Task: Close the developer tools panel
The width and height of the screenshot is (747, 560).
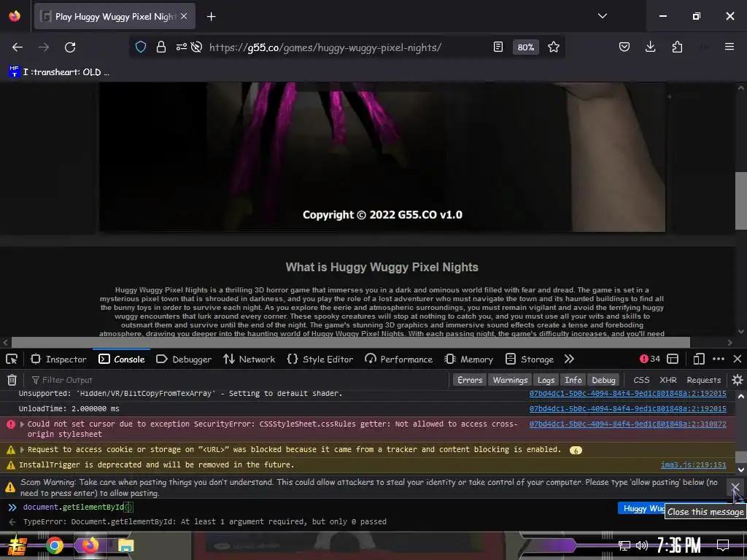Action: click(x=737, y=359)
